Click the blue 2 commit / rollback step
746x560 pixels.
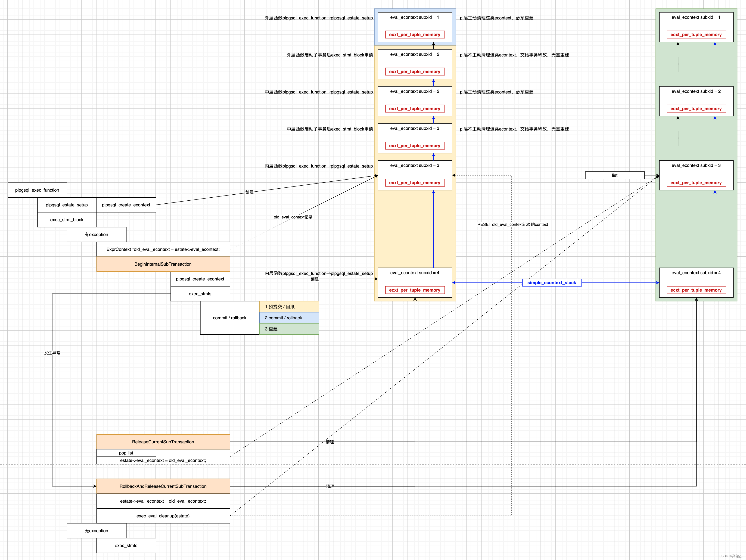pos(289,318)
